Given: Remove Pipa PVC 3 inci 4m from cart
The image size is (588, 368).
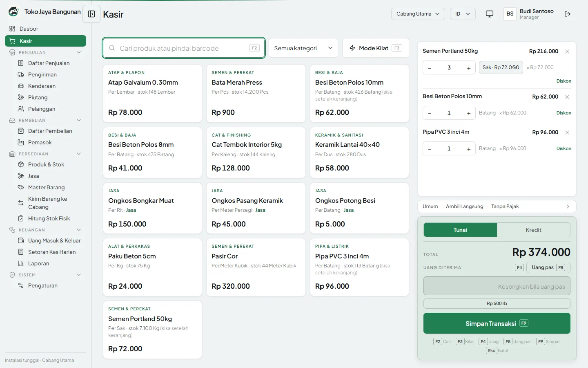Looking at the screenshot, I should click(567, 132).
